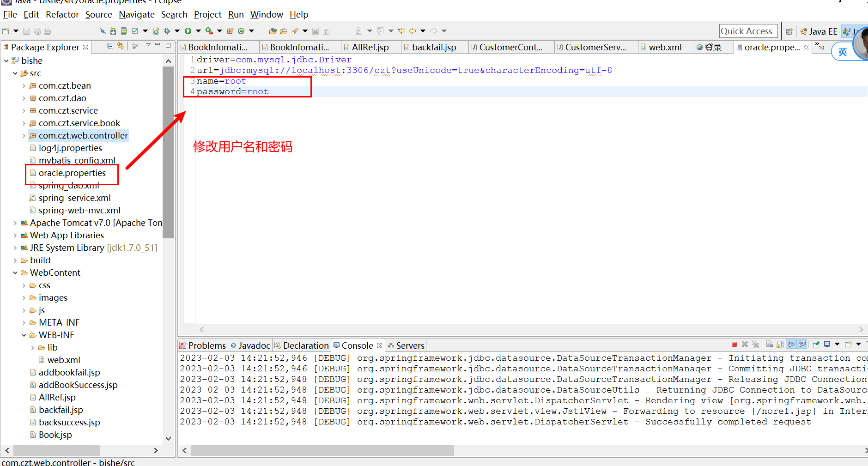Close the oracle.properties editor tab
The image size is (868, 466).
tap(806, 47)
